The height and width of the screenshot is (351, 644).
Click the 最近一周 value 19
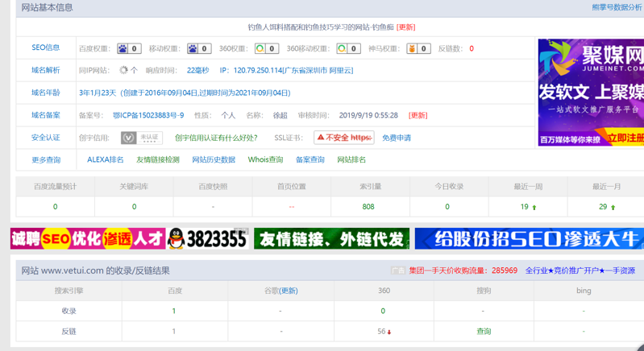(x=524, y=207)
